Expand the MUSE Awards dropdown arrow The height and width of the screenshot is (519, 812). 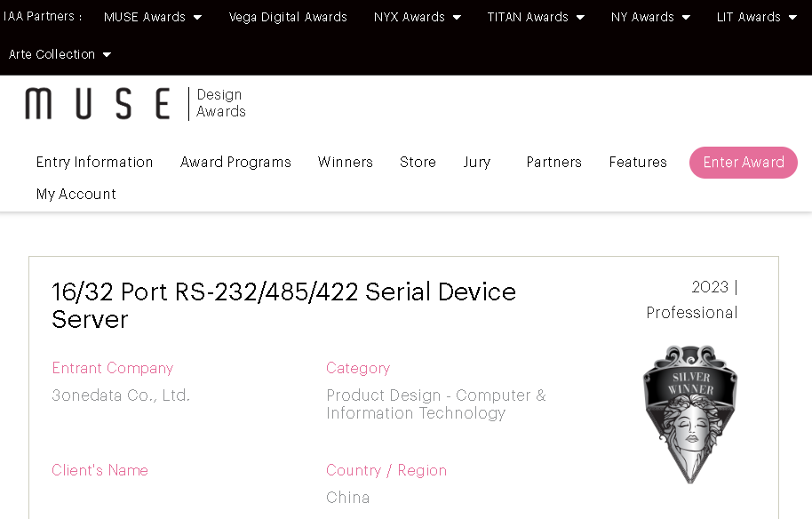tap(197, 17)
